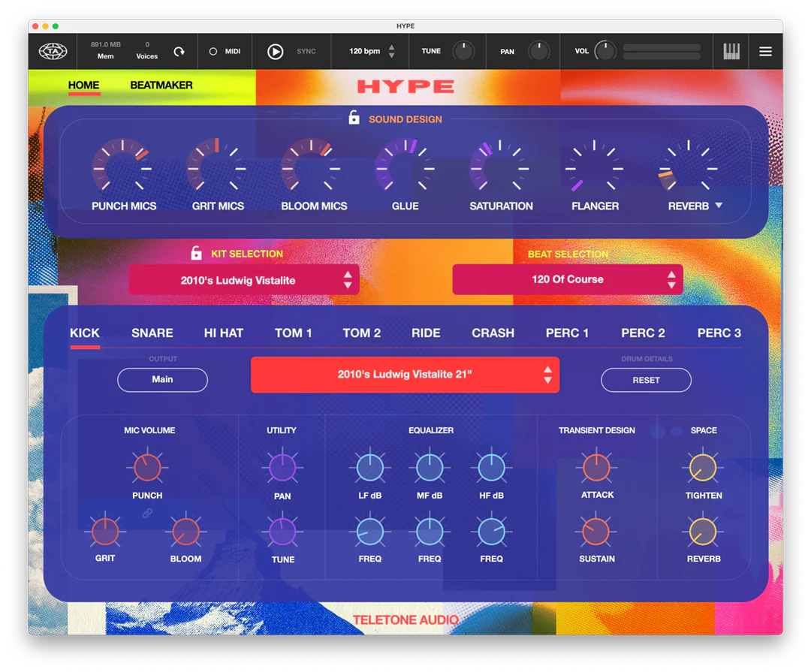Switch to the HOME tab

click(x=84, y=86)
